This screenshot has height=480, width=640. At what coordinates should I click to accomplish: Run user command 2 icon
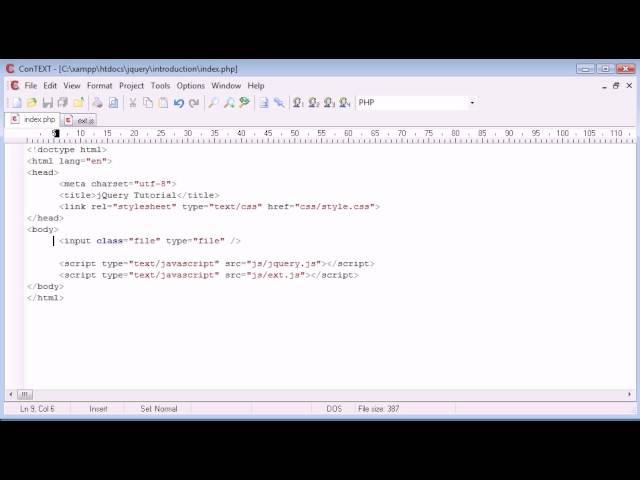(x=313, y=102)
